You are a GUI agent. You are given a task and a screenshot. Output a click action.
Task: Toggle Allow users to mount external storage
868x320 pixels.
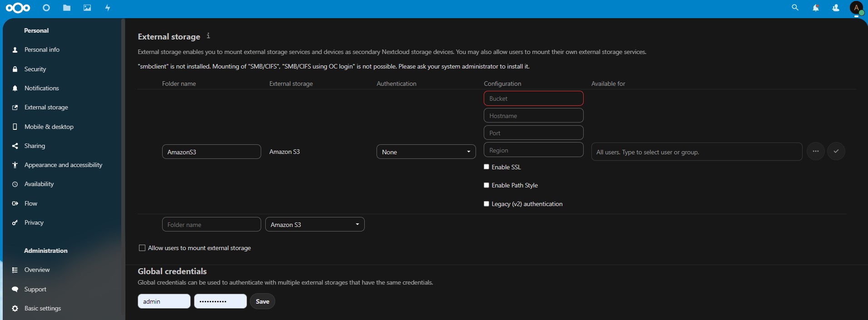pos(142,248)
